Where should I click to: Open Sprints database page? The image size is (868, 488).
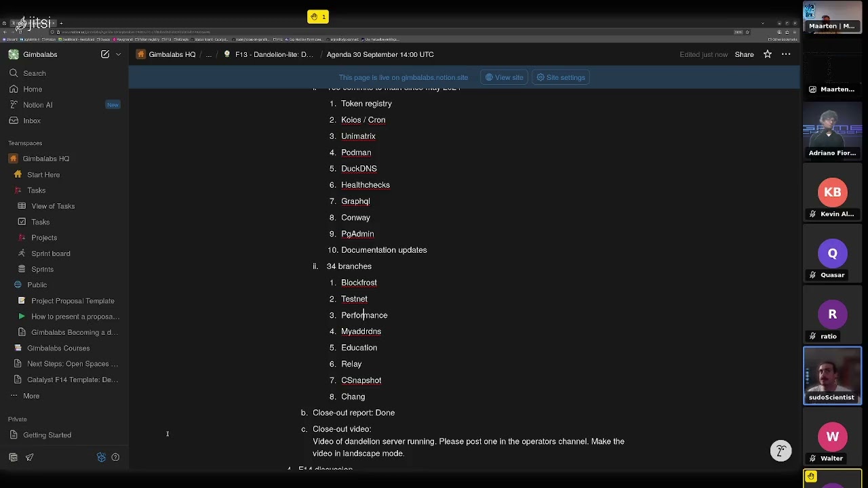pos(42,269)
